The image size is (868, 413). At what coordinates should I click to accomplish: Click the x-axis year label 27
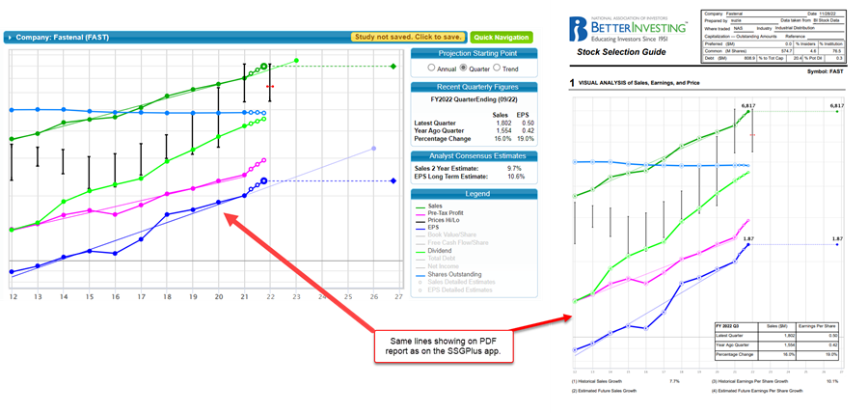coord(398,297)
